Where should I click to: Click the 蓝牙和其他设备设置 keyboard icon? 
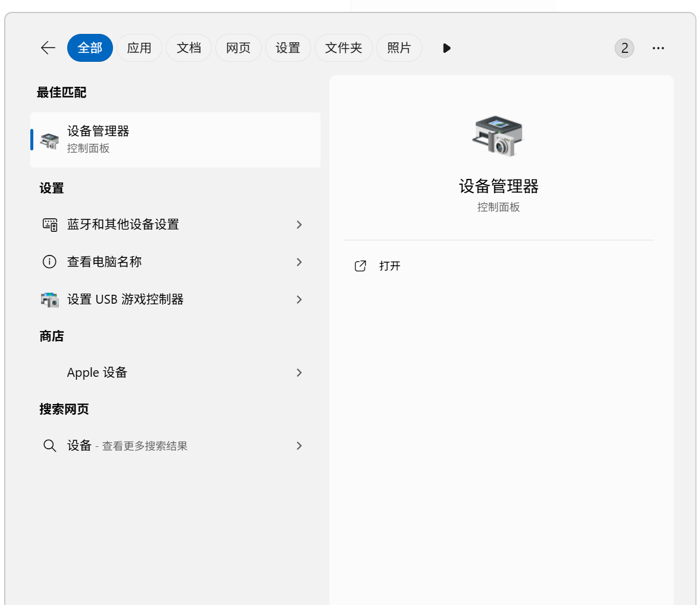point(49,225)
